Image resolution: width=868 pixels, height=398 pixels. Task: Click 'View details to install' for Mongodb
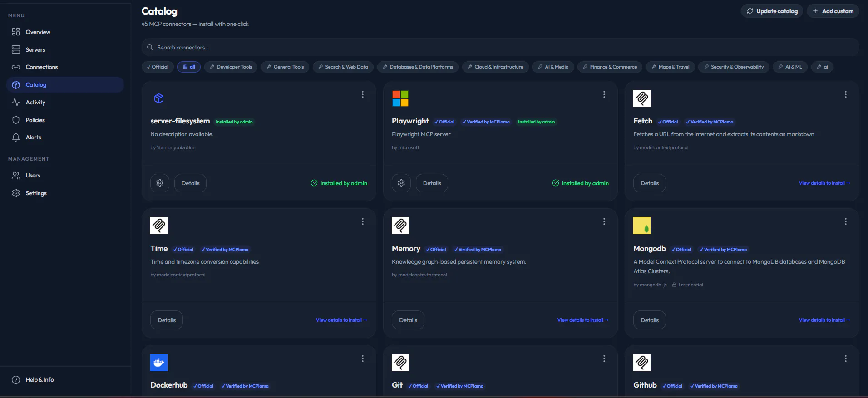(x=824, y=320)
